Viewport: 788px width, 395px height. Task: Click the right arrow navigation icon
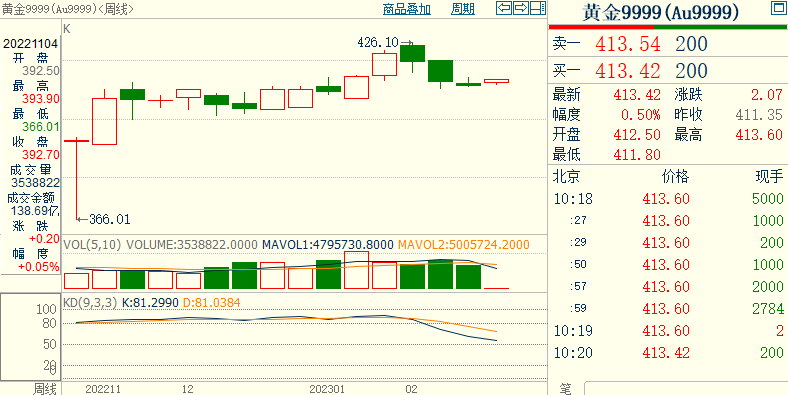[521, 8]
